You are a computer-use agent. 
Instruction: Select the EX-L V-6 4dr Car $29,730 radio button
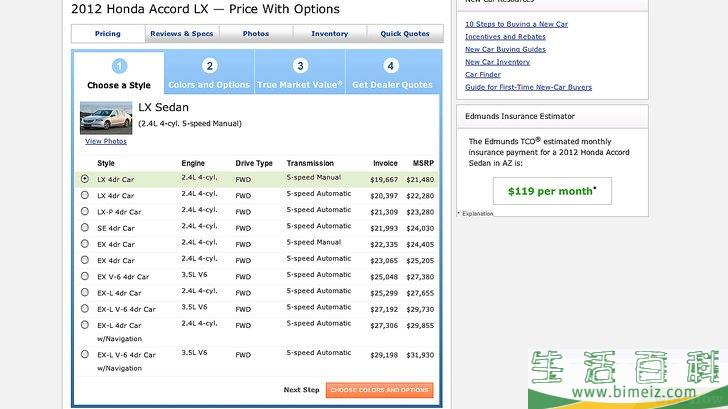(x=84, y=309)
